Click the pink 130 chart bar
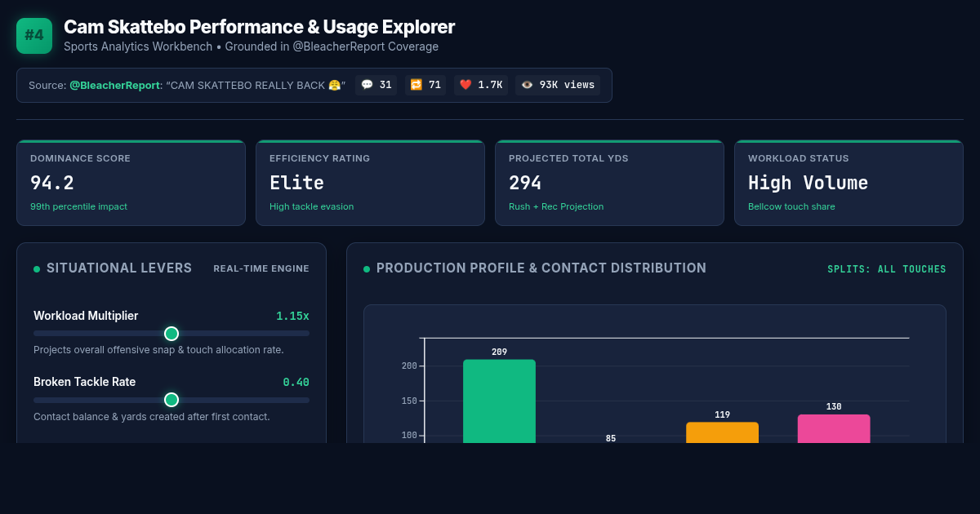 tap(834, 429)
